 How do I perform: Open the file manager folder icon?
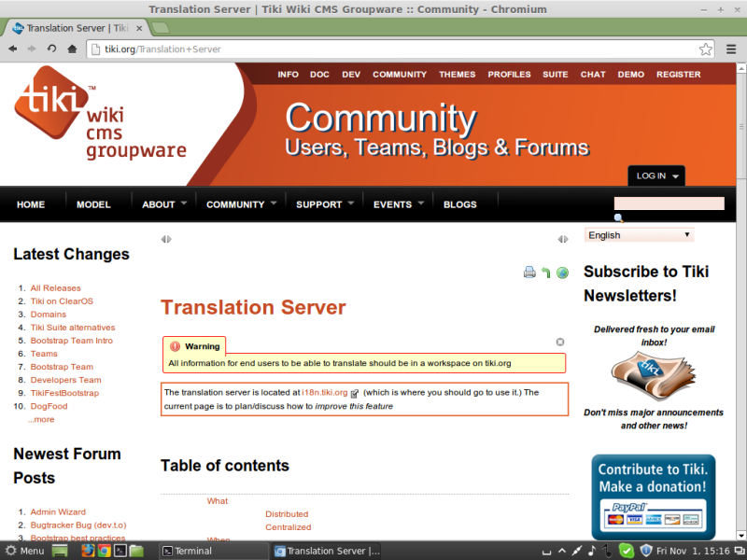136,551
